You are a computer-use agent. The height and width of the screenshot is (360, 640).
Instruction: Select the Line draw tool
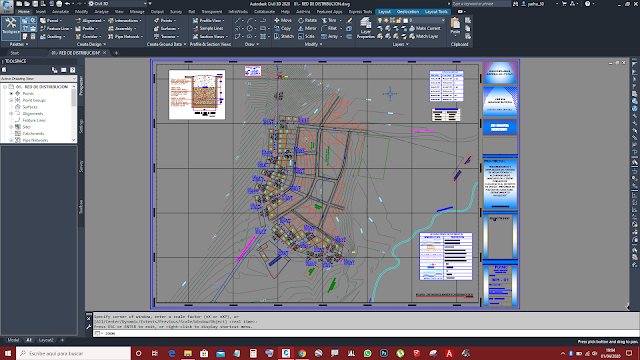pos(238,20)
